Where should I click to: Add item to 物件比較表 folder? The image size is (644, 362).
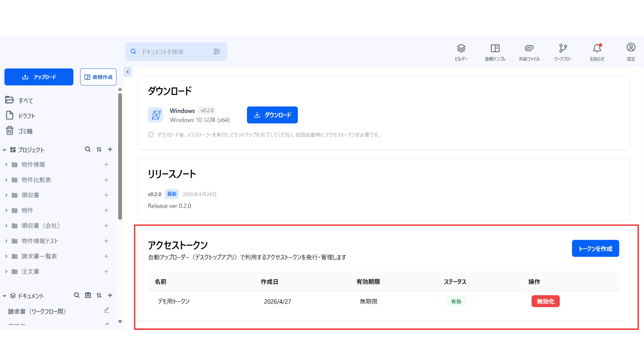point(106,180)
